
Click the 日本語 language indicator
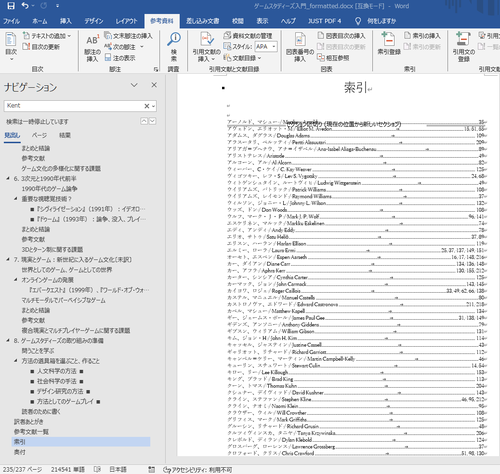[118, 469]
